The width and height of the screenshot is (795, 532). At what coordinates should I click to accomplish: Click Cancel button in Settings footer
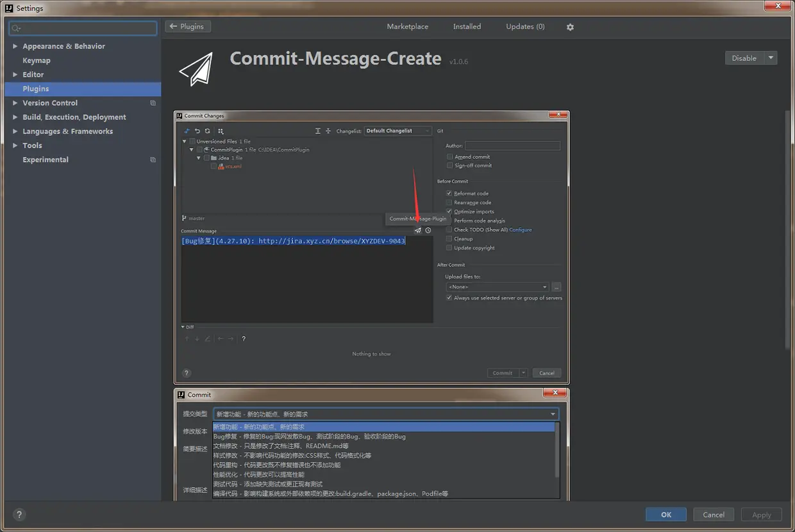pyautogui.click(x=714, y=515)
